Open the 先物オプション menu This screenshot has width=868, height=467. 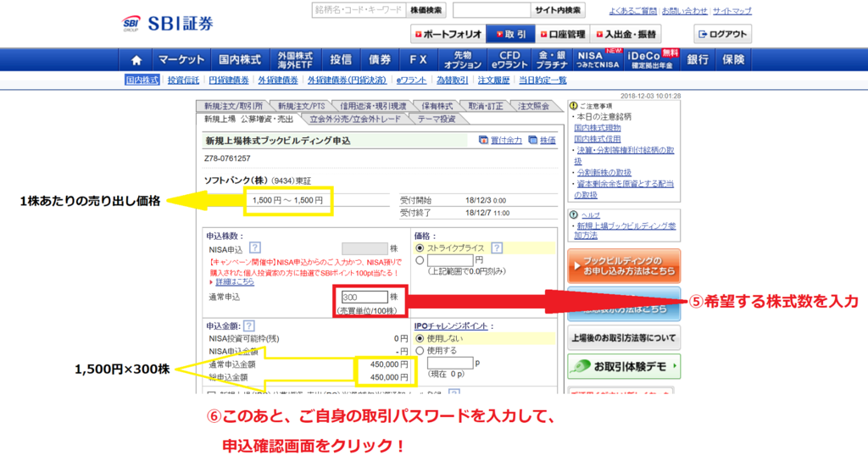462,60
